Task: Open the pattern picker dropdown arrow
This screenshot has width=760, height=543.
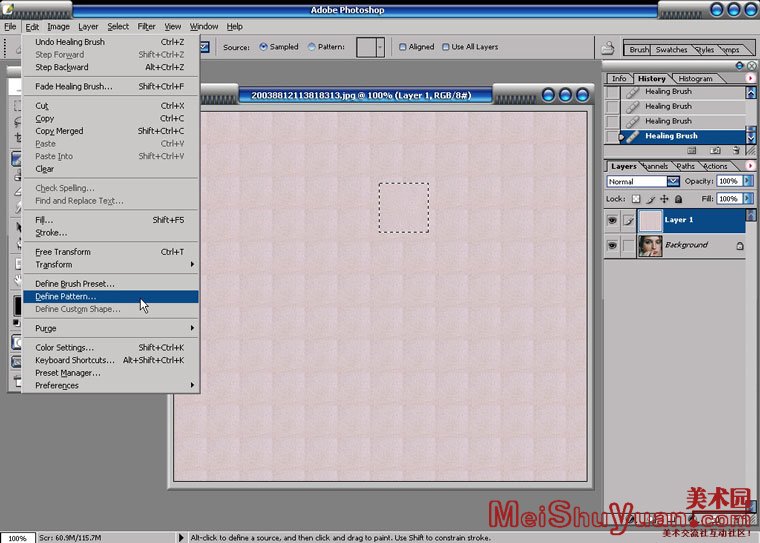Action: pos(380,48)
